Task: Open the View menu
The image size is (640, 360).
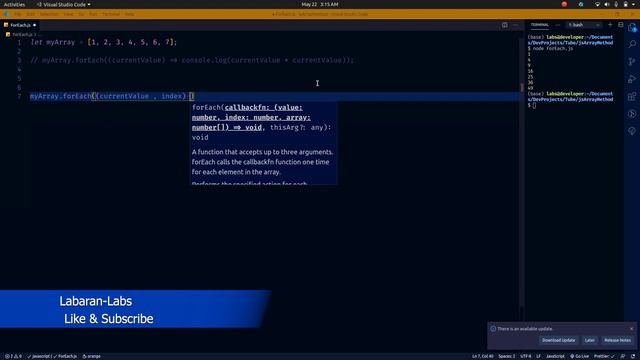Action: pyautogui.click(x=68, y=14)
